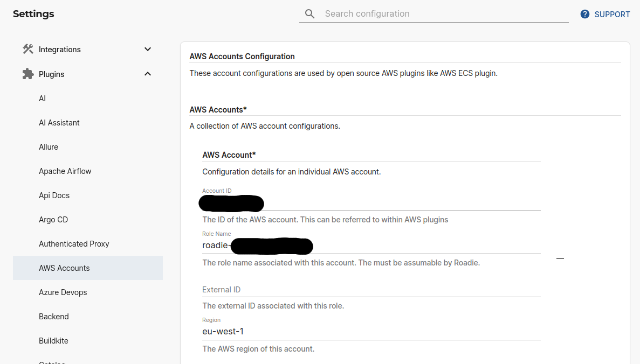Click the Integrations wrench icon
This screenshot has height=364, width=640.
click(27, 49)
